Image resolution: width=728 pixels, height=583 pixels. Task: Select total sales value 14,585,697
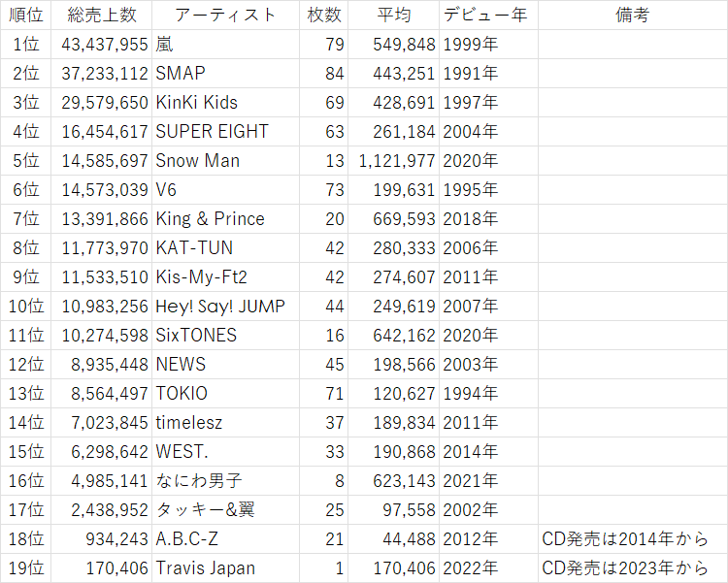tap(101, 161)
